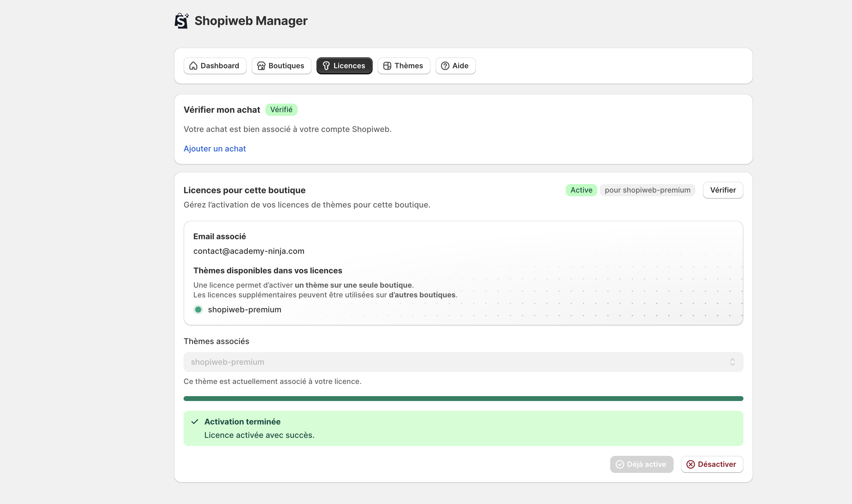Viewport: 852px width, 504px height.
Task: Click the up-down chevron of theme selector
Action: [x=732, y=362]
